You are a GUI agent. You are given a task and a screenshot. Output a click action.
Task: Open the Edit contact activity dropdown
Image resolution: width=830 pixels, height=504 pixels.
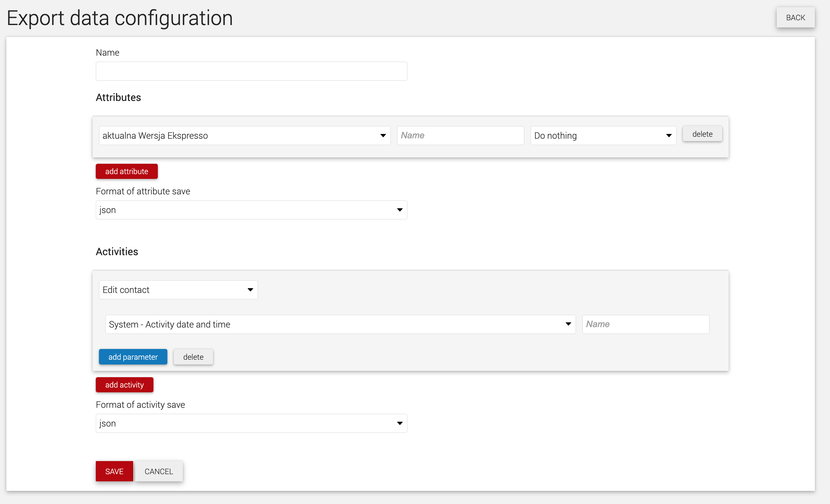[178, 290]
